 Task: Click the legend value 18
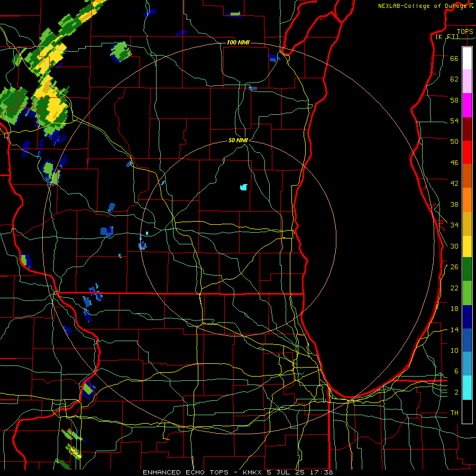pyautogui.click(x=454, y=309)
